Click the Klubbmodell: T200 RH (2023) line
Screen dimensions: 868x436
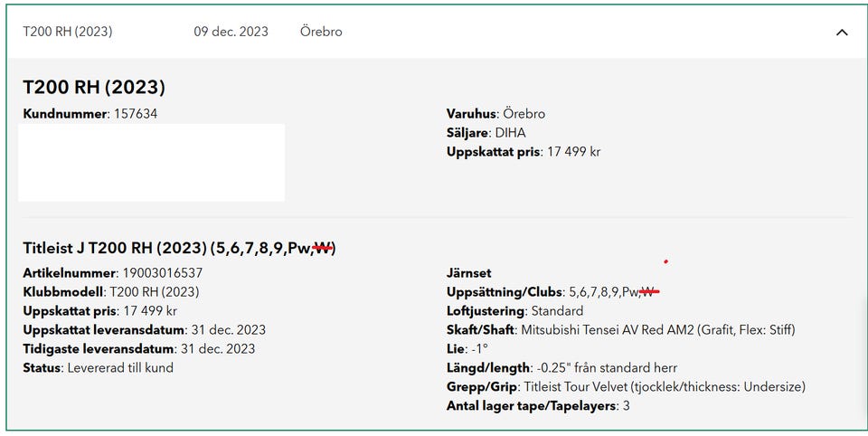pyautogui.click(x=110, y=292)
